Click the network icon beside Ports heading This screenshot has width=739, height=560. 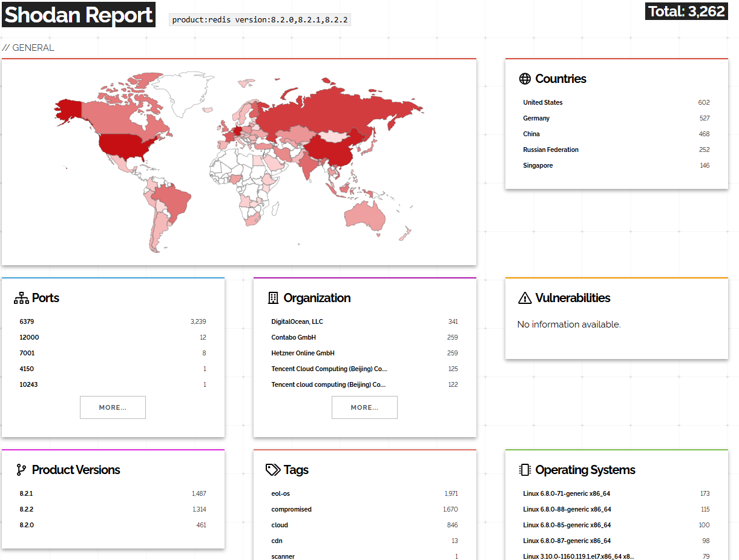[21, 297]
